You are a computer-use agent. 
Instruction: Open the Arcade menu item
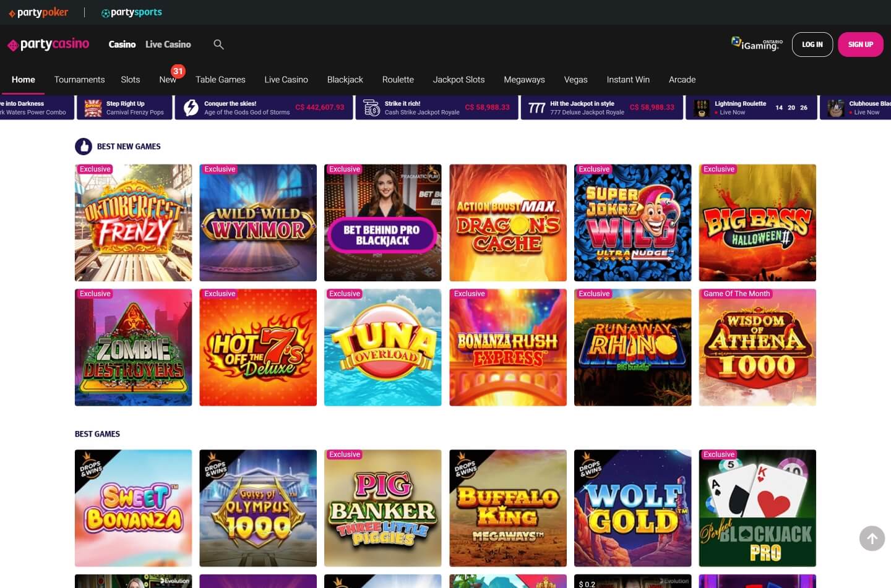682,80
